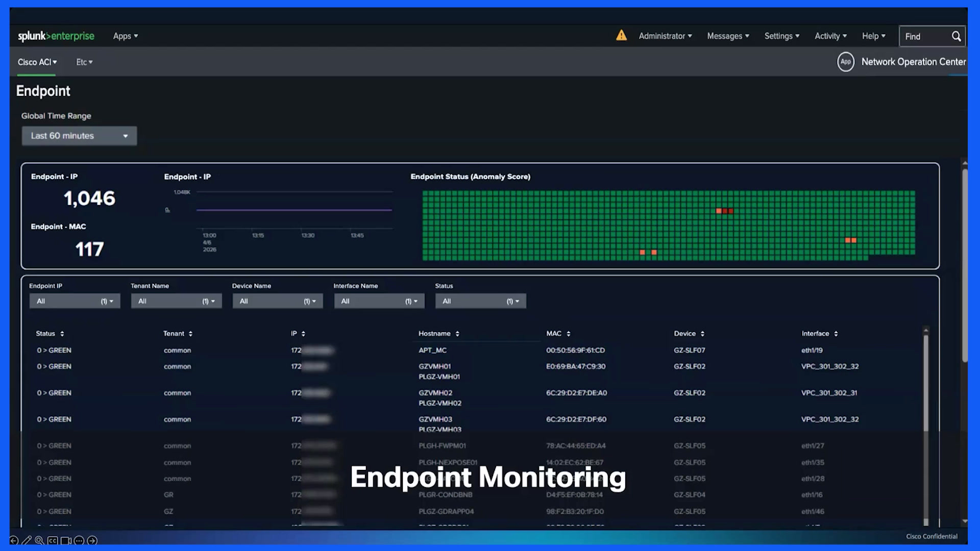Click hostname APT_MC in table
The image size is (980, 551).
point(432,350)
